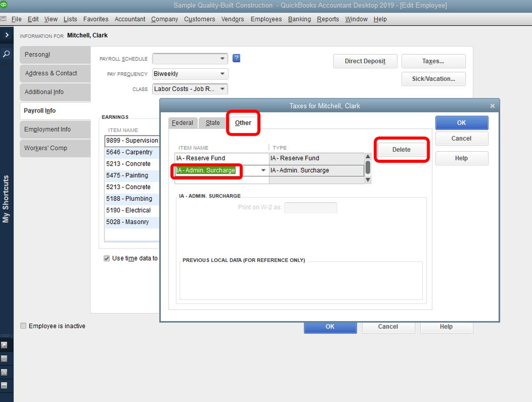Click OK in the Taxes dialog
The height and width of the screenshot is (402, 532).
point(461,123)
